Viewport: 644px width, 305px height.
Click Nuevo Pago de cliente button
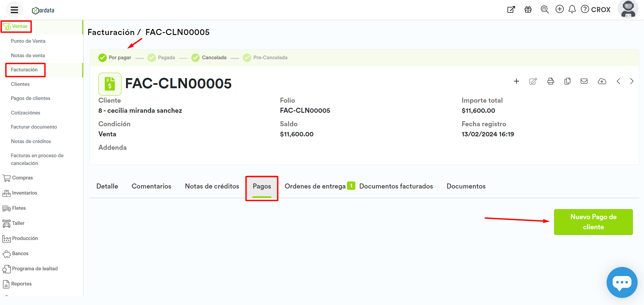(593, 222)
